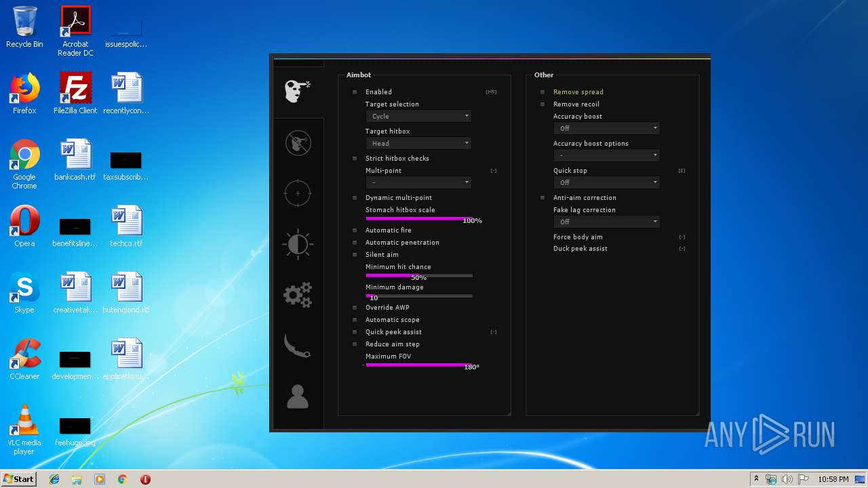The height and width of the screenshot is (488, 868).
Task: Set Duck peek assist hotkey bind
Action: (682, 249)
